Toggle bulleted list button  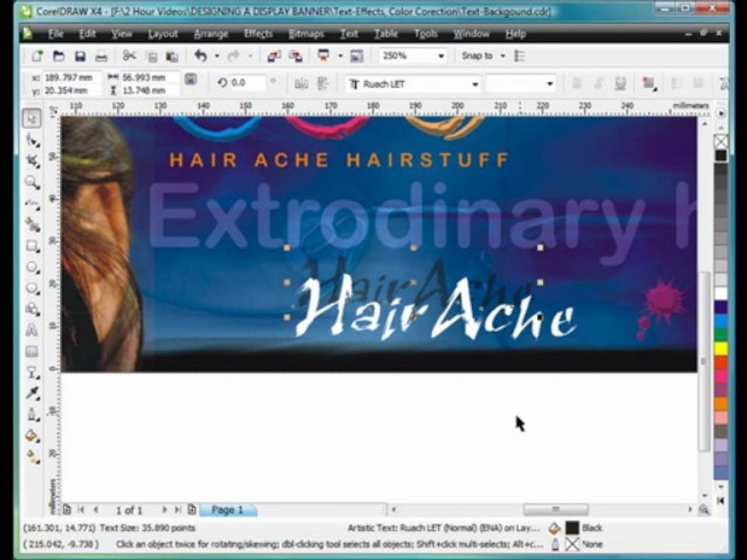pyautogui.click(x=676, y=83)
